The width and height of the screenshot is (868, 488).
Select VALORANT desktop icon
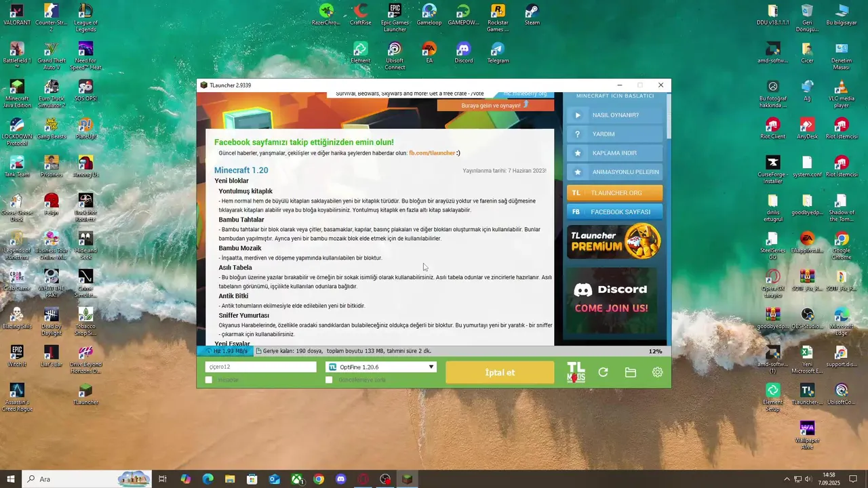[x=17, y=15]
